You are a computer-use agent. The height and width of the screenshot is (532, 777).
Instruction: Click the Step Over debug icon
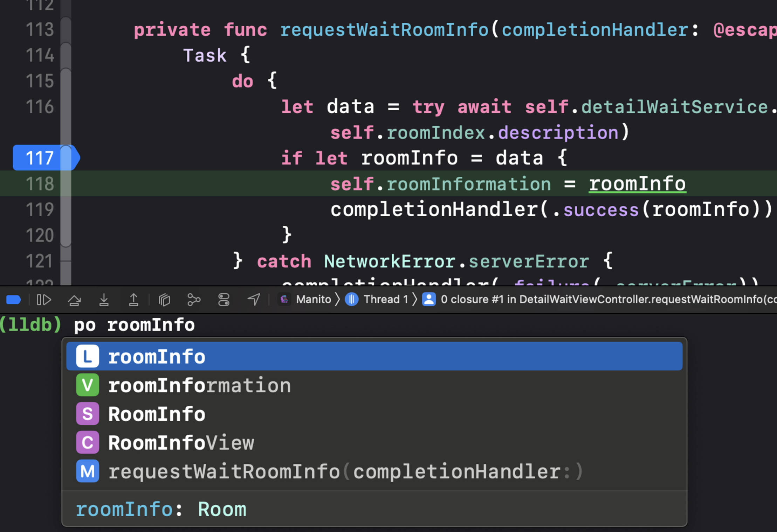pyautogui.click(x=74, y=300)
